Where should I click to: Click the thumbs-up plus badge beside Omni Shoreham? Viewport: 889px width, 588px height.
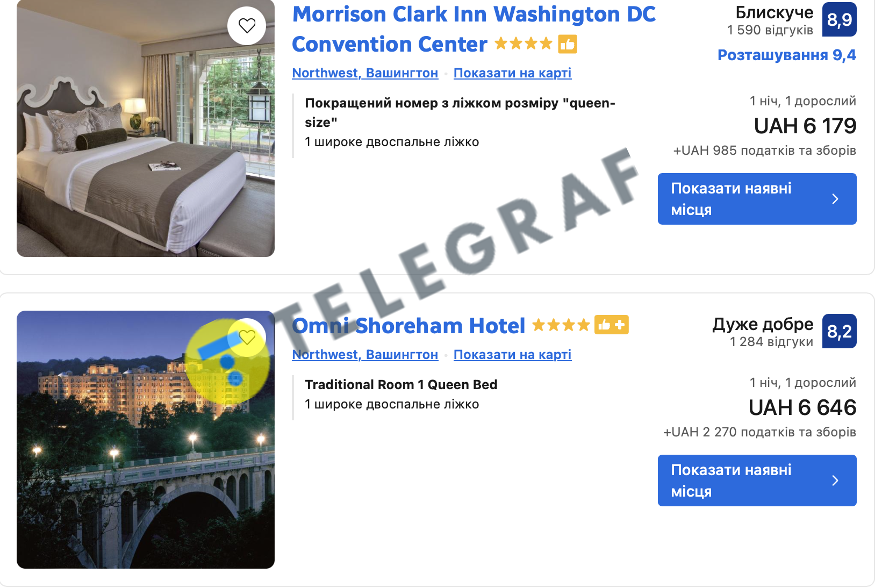coord(612,325)
